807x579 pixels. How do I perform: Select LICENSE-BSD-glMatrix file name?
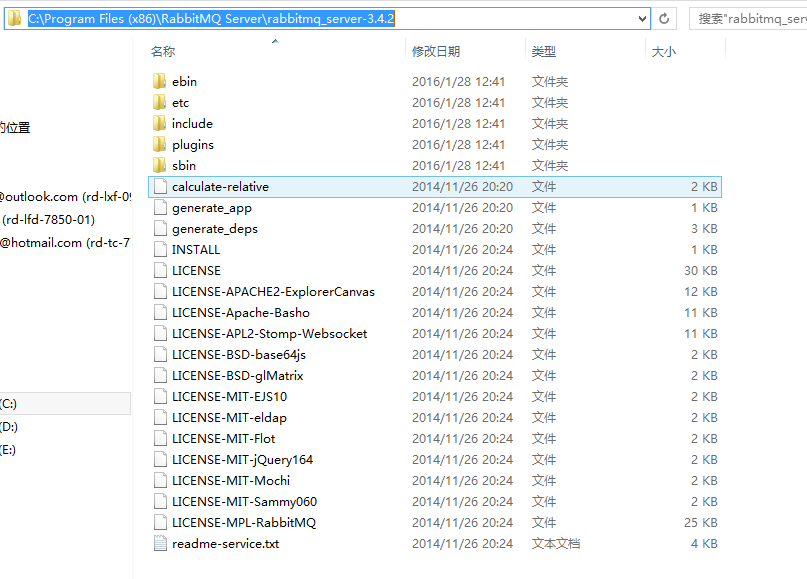tap(237, 376)
